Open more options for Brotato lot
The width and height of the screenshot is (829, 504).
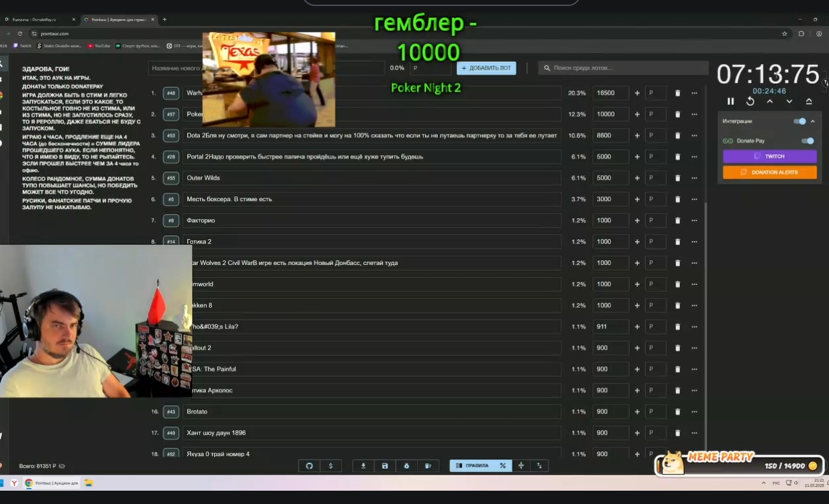(694, 411)
